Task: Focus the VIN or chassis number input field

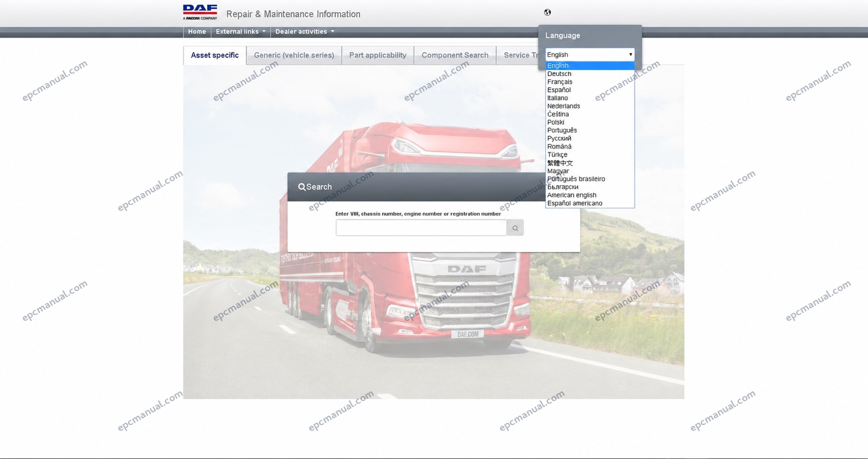Action: (421, 228)
